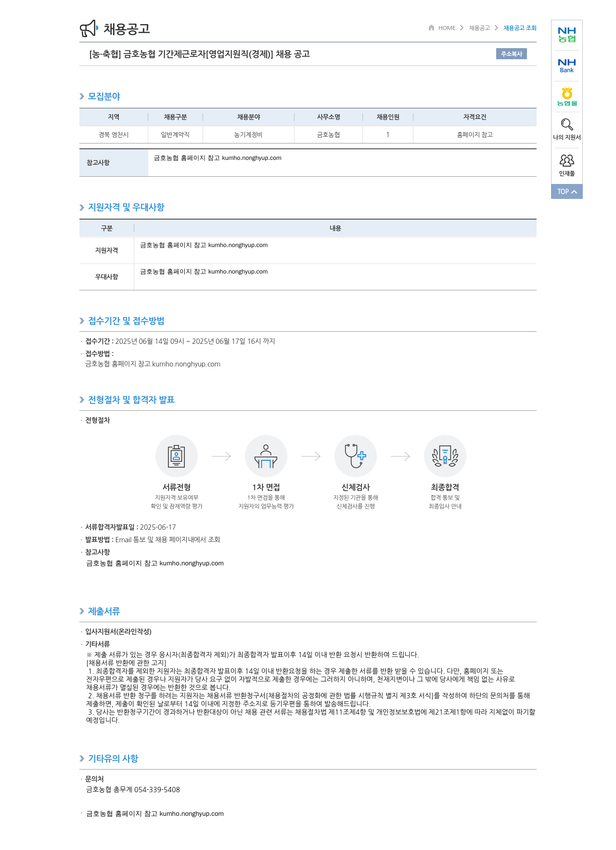Click the 접수기간 date range text
The image size is (616, 850).
[195, 341]
